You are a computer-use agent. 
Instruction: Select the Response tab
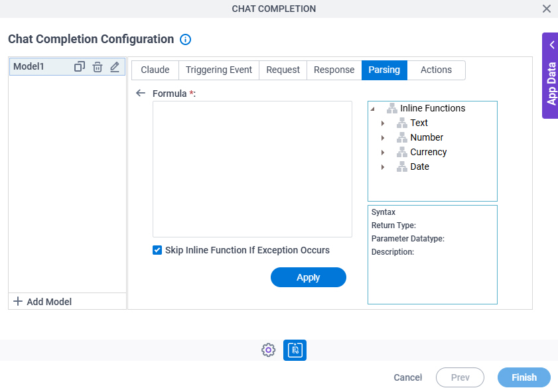[334, 70]
